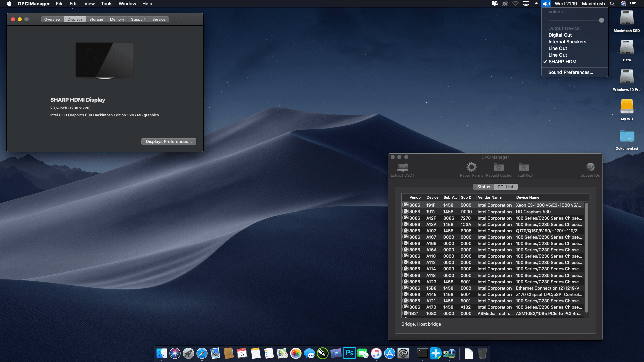This screenshot has height=362, width=644.
Task: Click the Rebuild Cache toolbar icon
Action: coord(498,167)
